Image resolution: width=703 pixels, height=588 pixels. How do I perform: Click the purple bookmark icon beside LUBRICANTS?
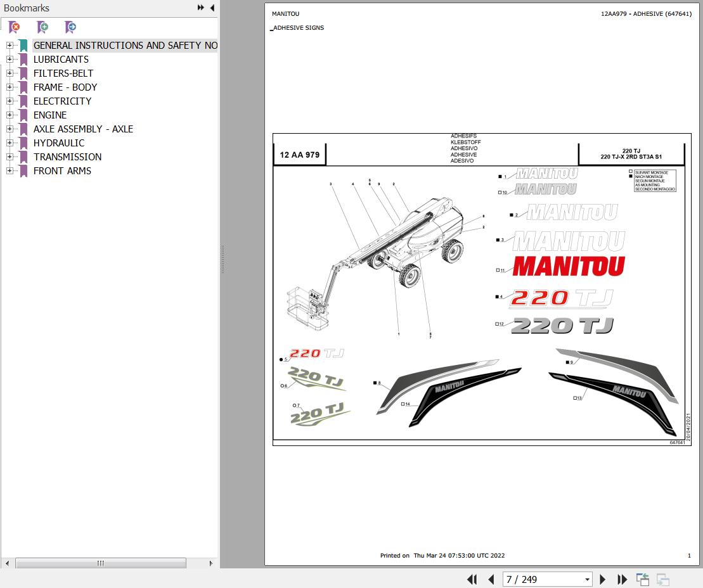click(x=23, y=59)
